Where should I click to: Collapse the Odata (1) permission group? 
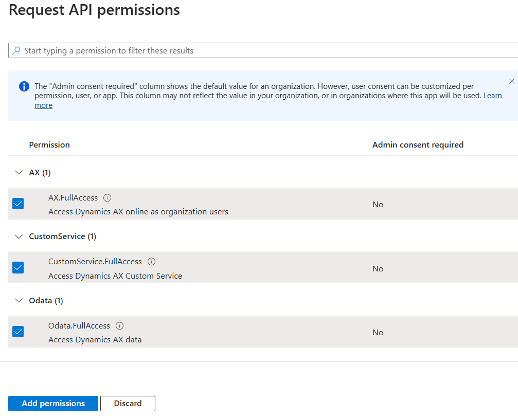click(x=19, y=300)
